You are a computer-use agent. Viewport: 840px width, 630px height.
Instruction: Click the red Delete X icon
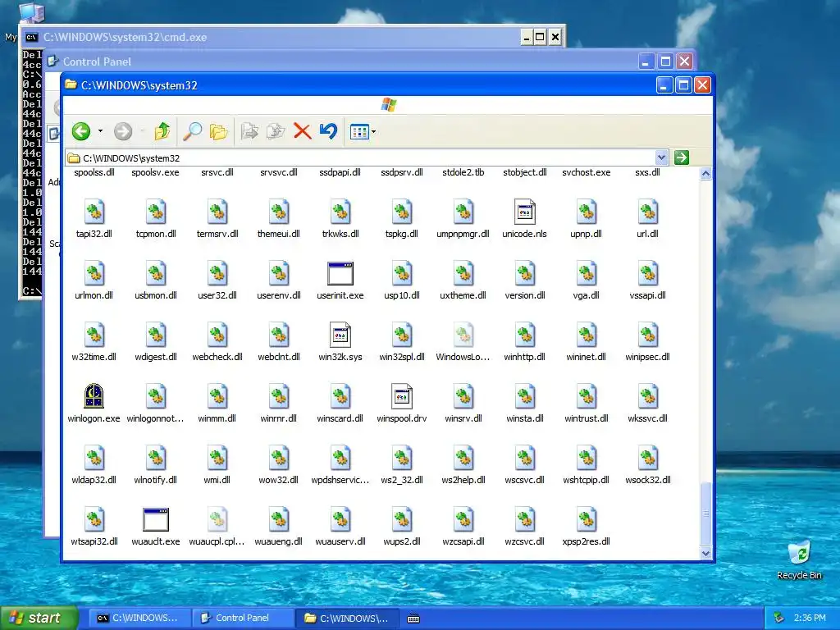tap(302, 131)
